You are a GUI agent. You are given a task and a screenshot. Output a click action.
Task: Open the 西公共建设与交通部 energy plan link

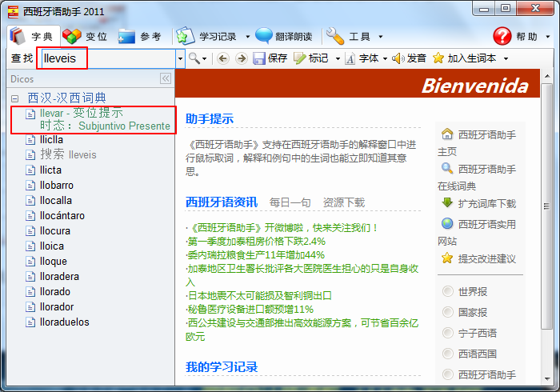pyautogui.click(x=302, y=330)
